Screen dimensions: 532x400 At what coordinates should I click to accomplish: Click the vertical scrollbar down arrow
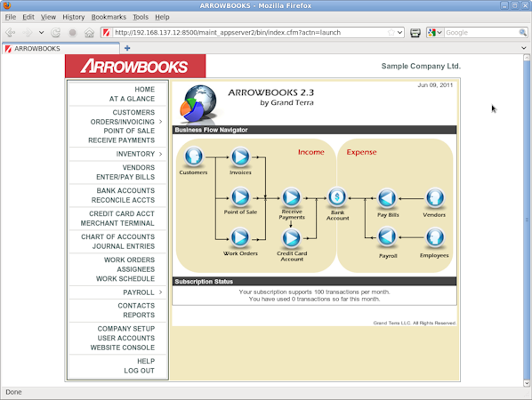[x=527, y=383]
